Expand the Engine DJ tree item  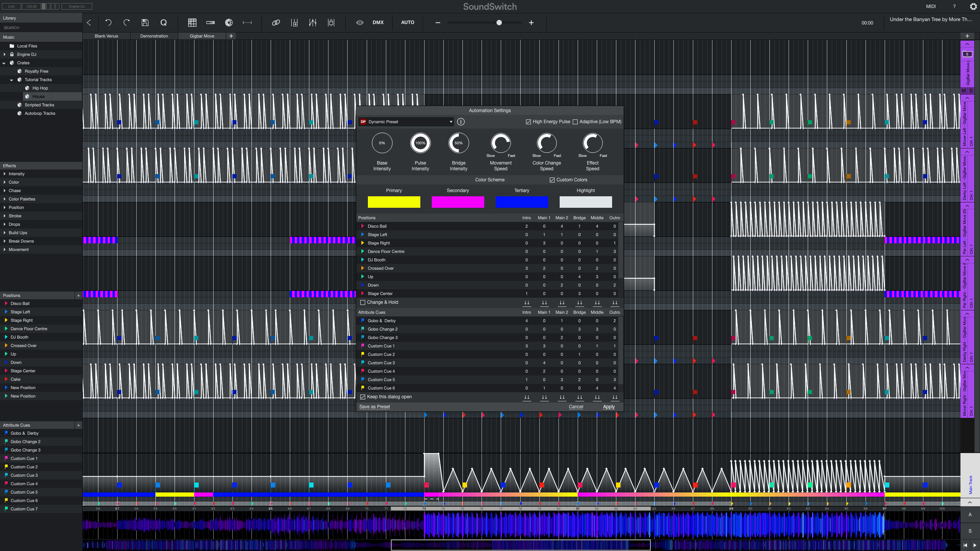point(4,54)
